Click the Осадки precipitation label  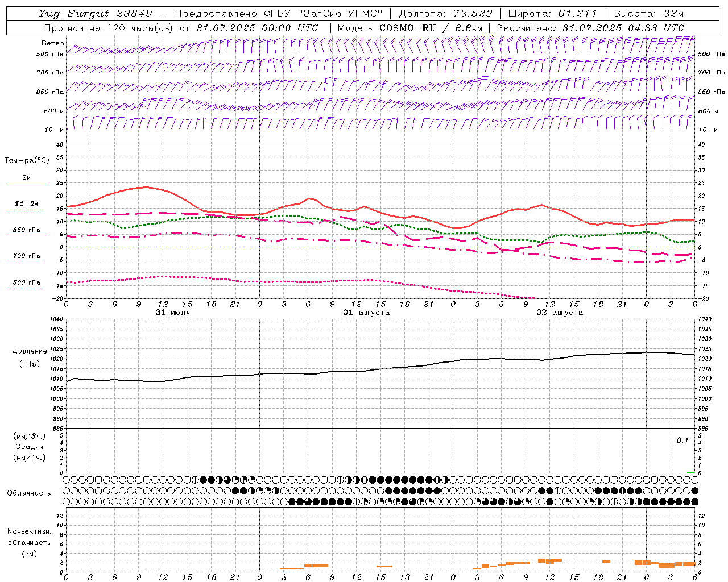coord(29,447)
